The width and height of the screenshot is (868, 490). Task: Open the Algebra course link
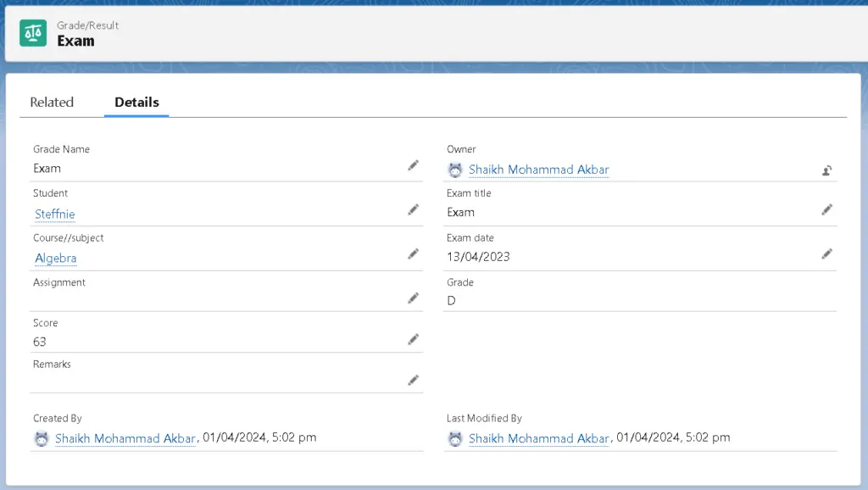[x=56, y=259]
